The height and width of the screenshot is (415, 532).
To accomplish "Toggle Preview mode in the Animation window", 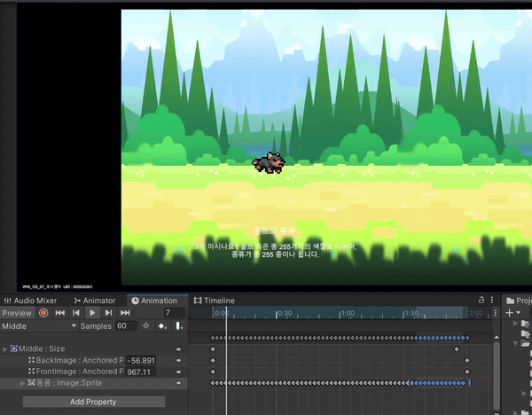I will pos(17,313).
